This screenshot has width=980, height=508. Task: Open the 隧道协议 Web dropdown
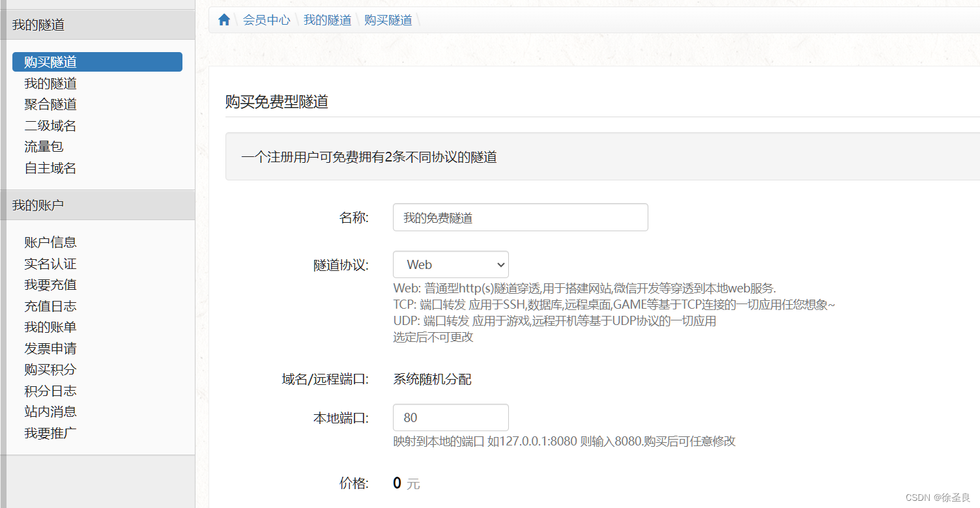[451, 264]
